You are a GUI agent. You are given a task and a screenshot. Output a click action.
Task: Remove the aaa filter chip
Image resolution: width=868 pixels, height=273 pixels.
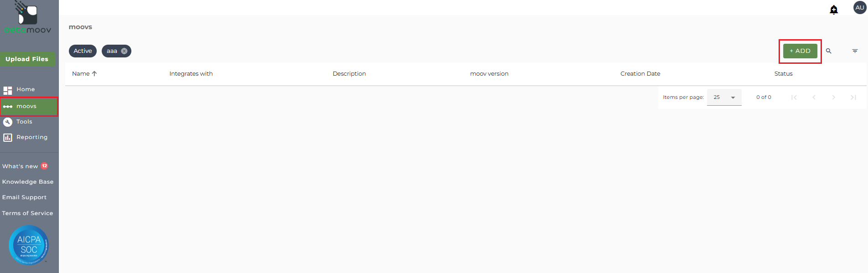coord(124,51)
